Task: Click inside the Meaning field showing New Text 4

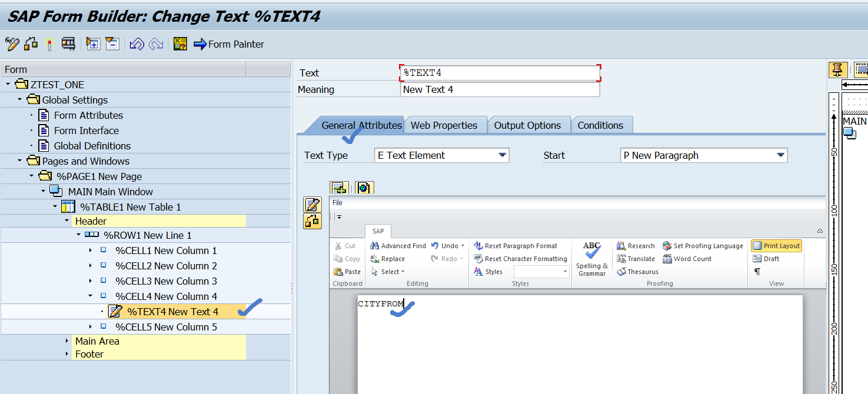Action: pos(500,89)
